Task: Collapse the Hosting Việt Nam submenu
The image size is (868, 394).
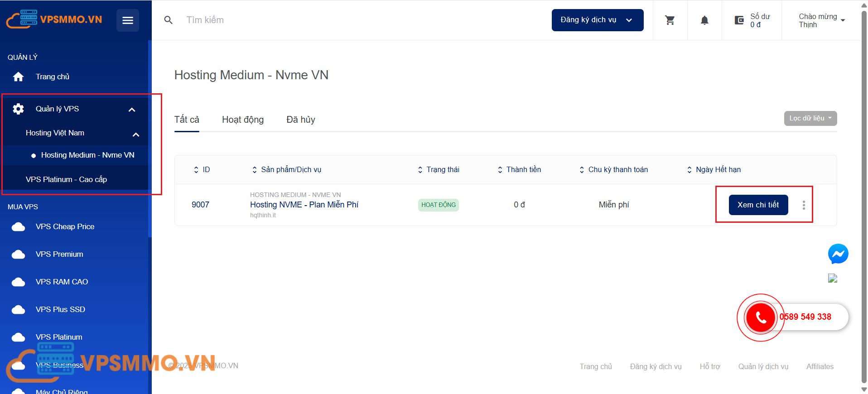Action: pyautogui.click(x=135, y=135)
